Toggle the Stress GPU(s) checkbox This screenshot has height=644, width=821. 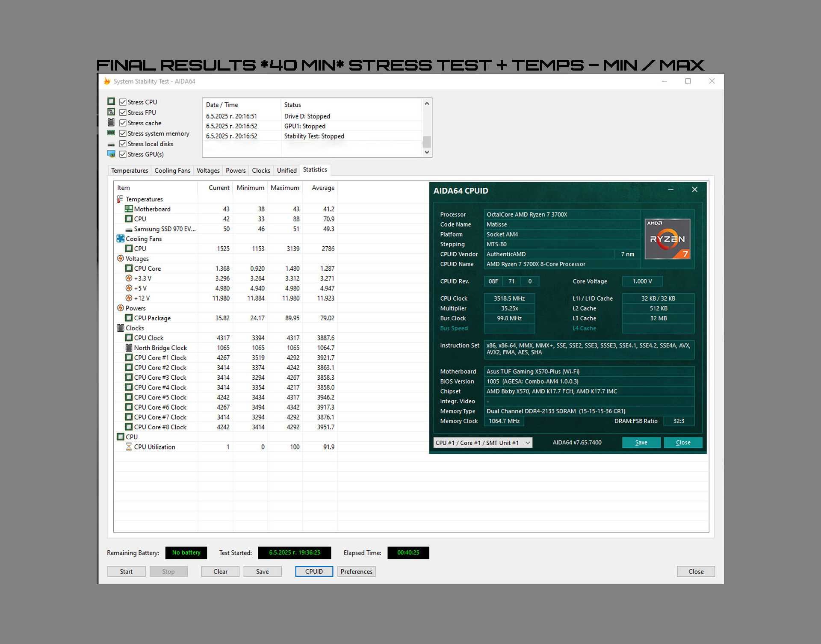(x=123, y=154)
